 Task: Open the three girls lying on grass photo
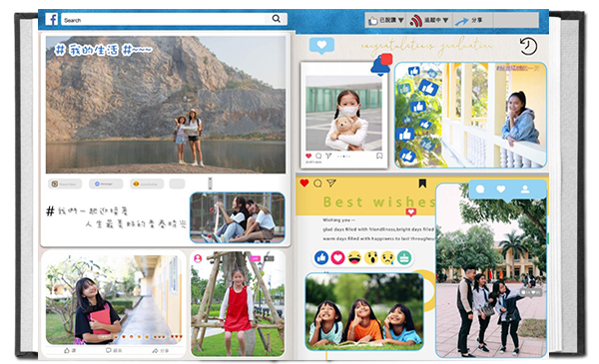click(364, 311)
